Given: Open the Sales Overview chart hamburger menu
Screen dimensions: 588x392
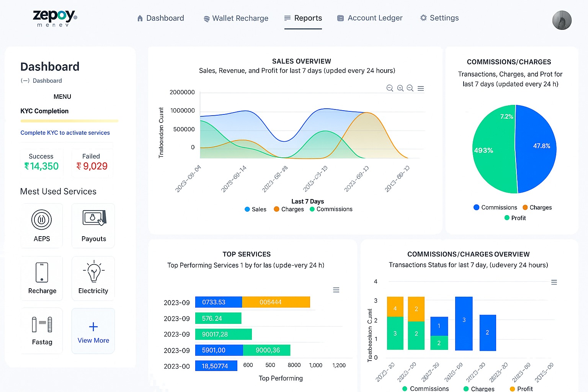Looking at the screenshot, I should 421,88.
